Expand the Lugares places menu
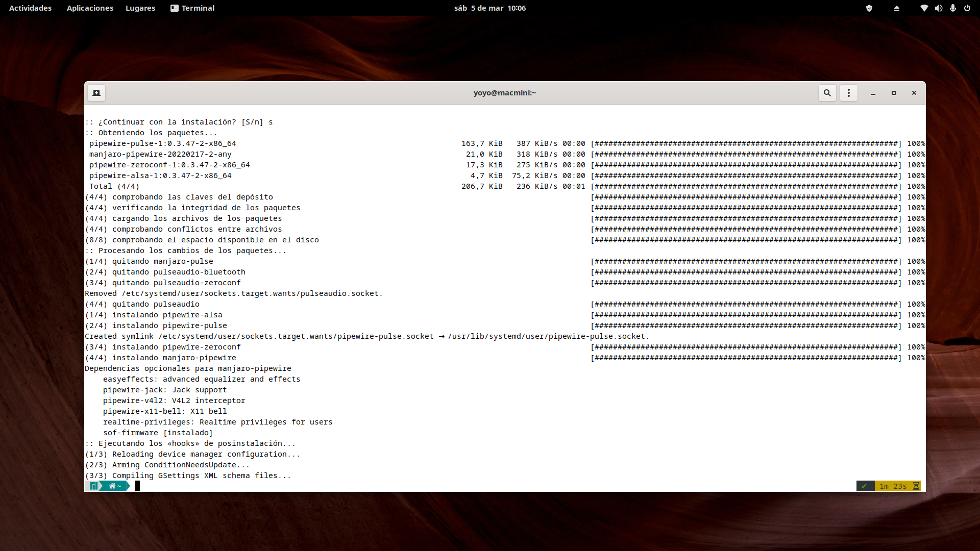The width and height of the screenshot is (980, 551). coord(140,8)
